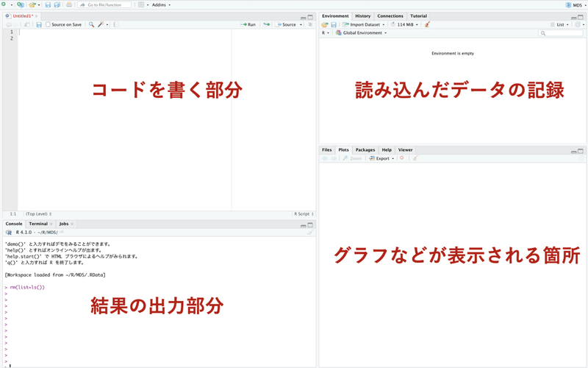Expand the Source options dropdown arrow
Screen dimensions: 588x368
point(301,25)
